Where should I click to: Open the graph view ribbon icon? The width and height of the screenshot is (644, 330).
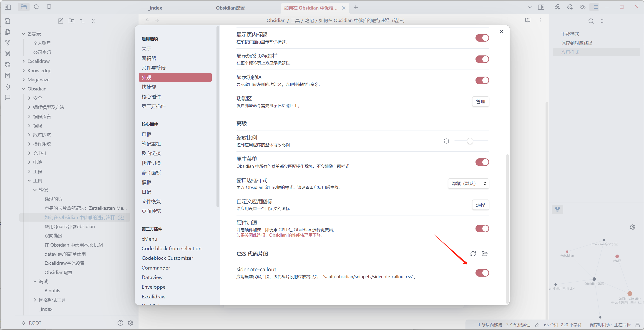click(x=8, y=43)
